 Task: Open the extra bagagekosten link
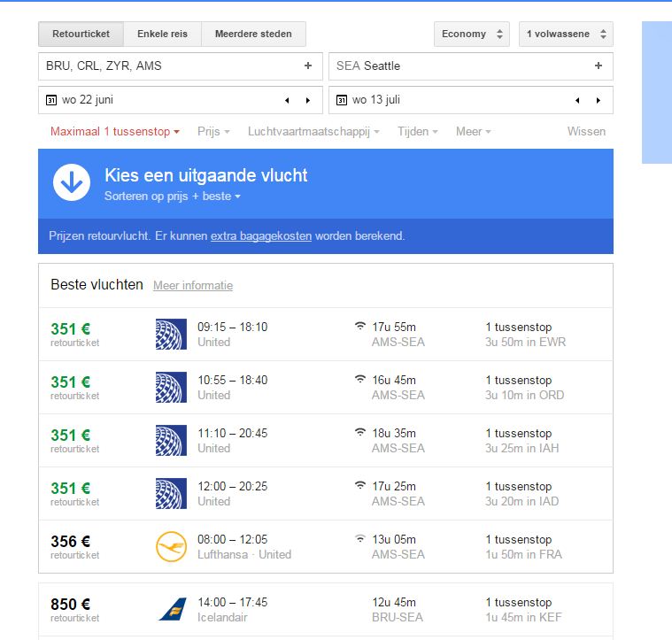point(260,236)
